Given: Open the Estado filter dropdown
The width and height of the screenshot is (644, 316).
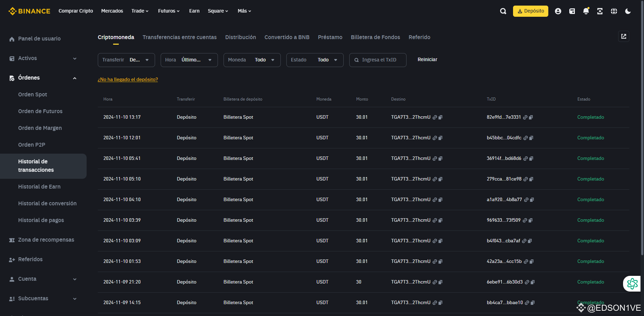Looking at the screenshot, I should click(x=315, y=60).
